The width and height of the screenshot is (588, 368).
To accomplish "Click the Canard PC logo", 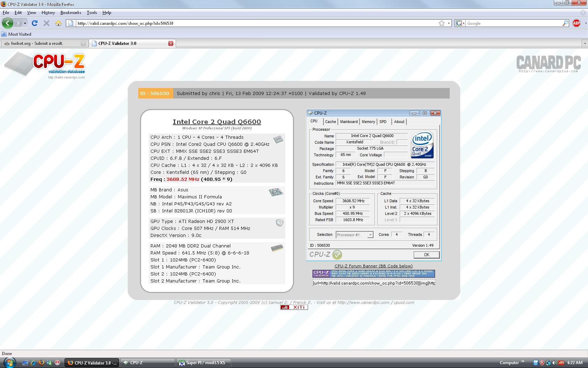I will click(548, 64).
